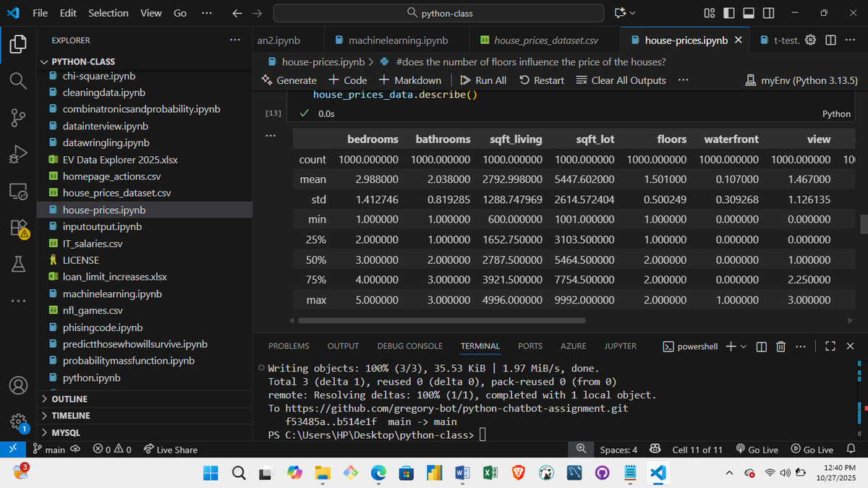Open the new terminal launch profile dropdown
The width and height of the screenshot is (868, 488).
click(744, 346)
